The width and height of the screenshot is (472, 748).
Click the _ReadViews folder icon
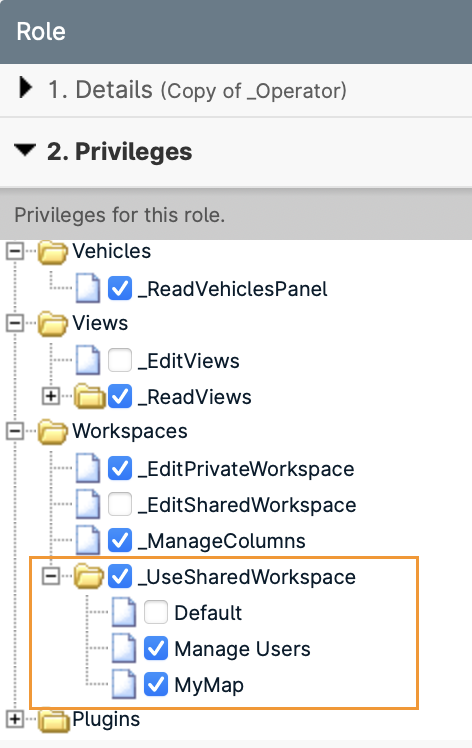point(89,396)
